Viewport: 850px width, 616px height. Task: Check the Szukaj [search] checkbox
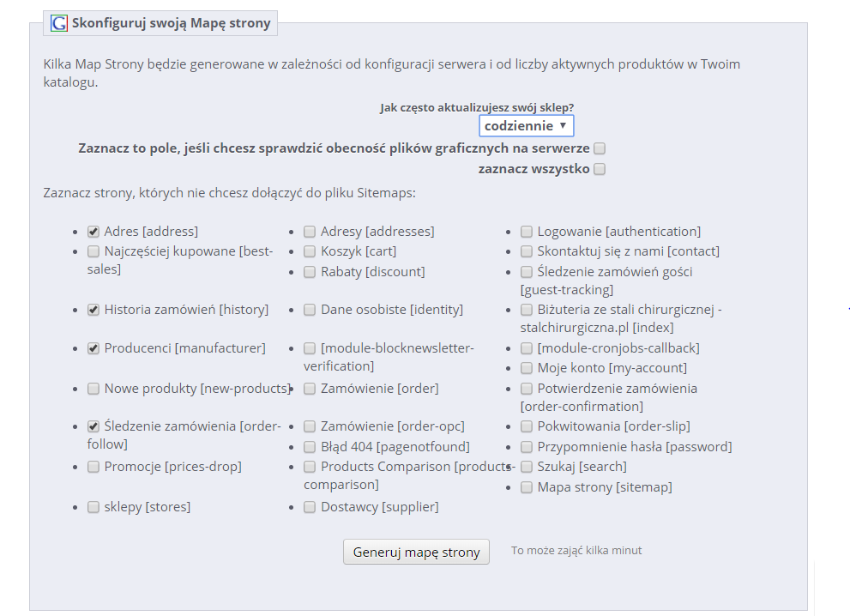(527, 467)
